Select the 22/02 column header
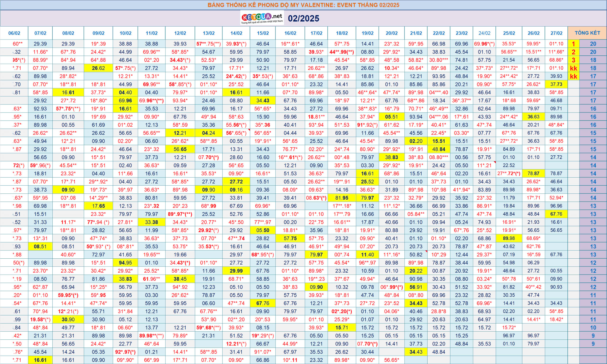This screenshot has width=607, height=364. pyautogui.click(x=439, y=33)
